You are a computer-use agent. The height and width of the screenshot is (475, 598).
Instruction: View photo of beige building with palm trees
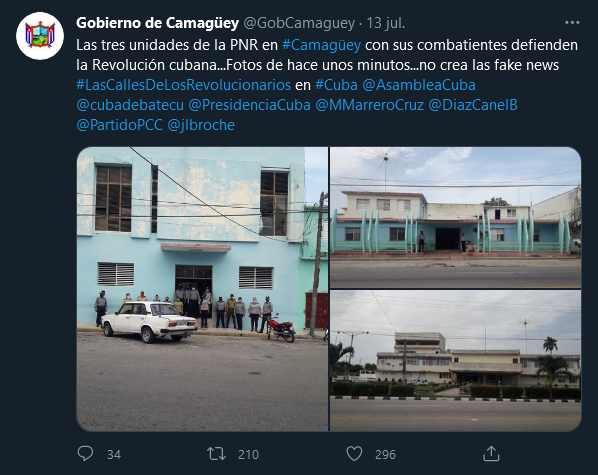(x=455, y=361)
